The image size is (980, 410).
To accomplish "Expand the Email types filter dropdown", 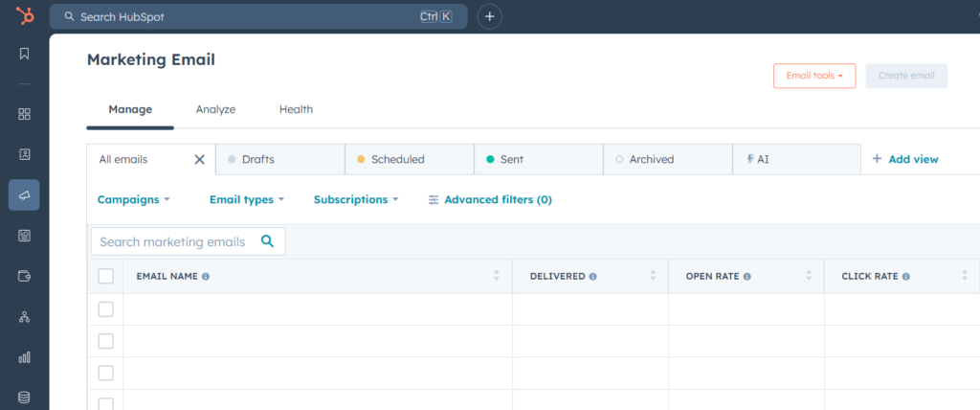I will pos(247,199).
